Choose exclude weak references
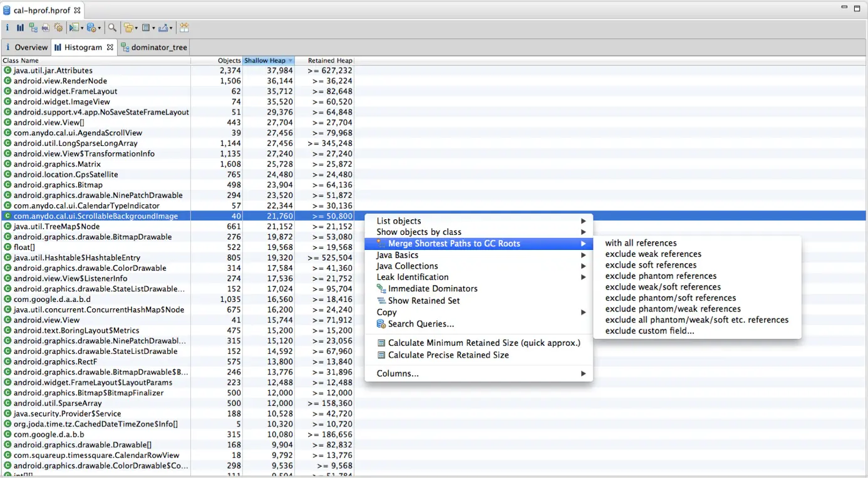 pyautogui.click(x=697, y=254)
